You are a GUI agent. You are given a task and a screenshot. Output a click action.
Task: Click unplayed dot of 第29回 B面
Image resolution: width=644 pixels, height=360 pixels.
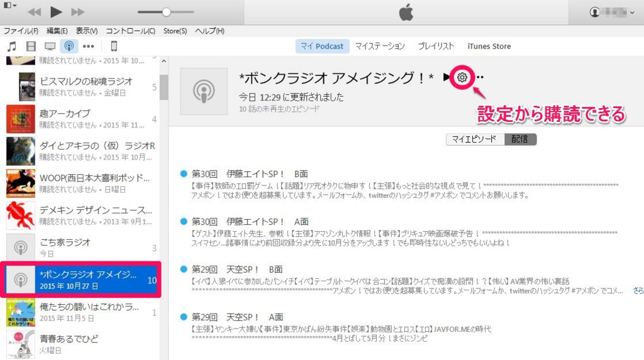point(184,269)
